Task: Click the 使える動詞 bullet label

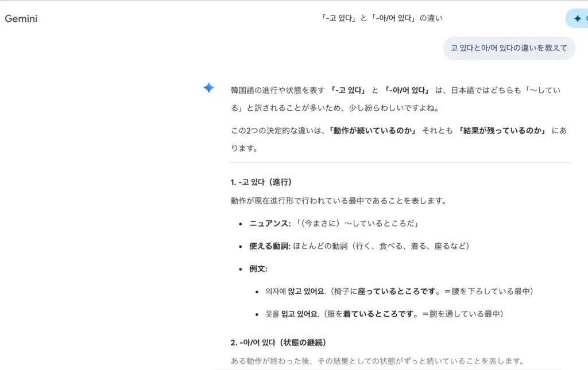Action: [x=270, y=246]
